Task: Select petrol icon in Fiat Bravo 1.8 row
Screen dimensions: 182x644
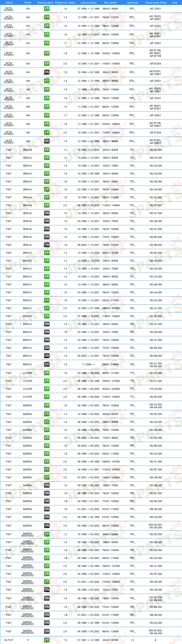Action: point(47,300)
